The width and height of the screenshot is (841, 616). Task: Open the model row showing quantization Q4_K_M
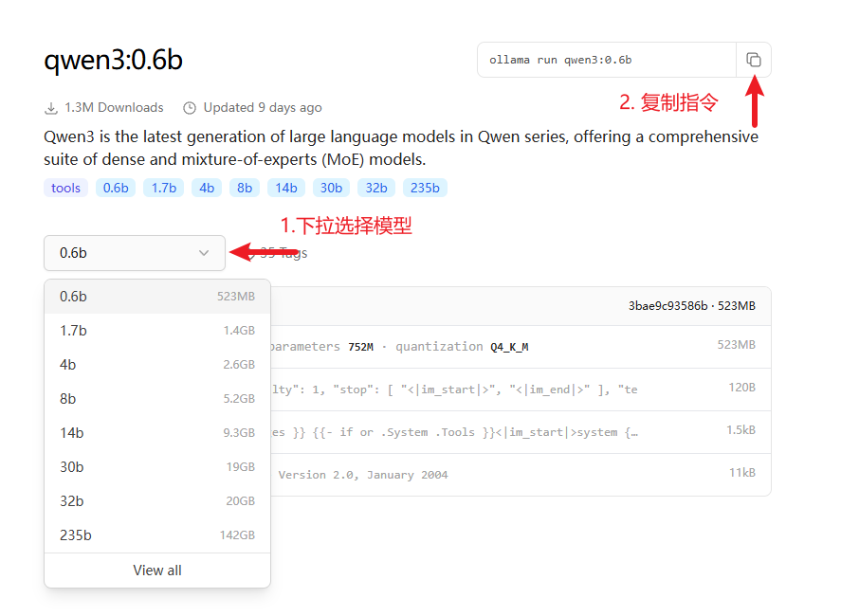(512, 347)
